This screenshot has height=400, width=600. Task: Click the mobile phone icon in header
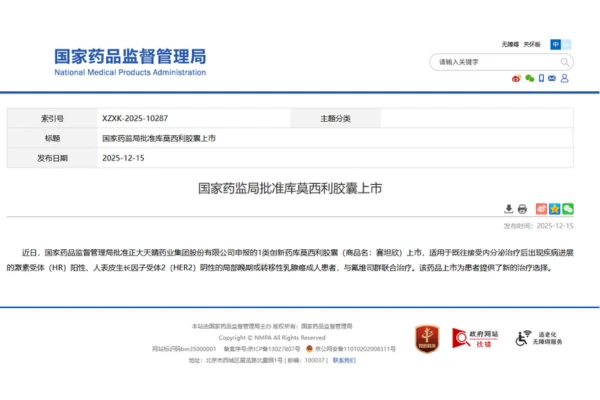click(x=541, y=78)
